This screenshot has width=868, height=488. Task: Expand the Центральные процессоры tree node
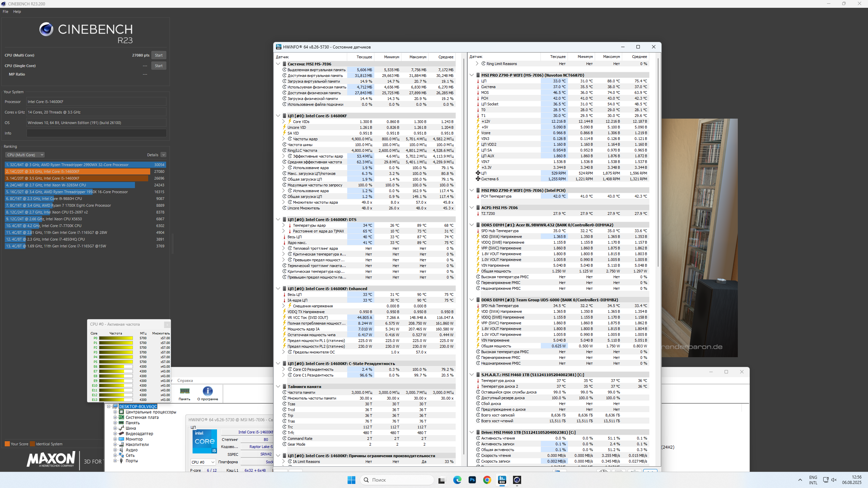[115, 412]
